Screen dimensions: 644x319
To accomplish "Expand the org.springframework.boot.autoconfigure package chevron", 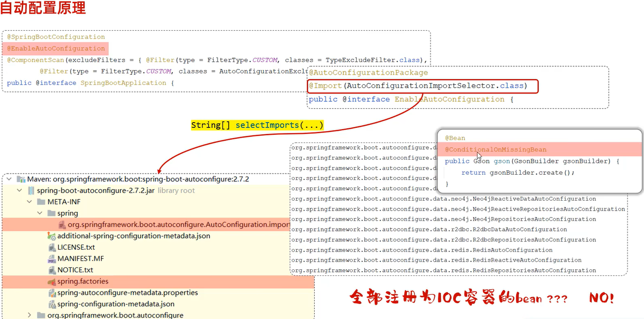I will click(x=30, y=315).
